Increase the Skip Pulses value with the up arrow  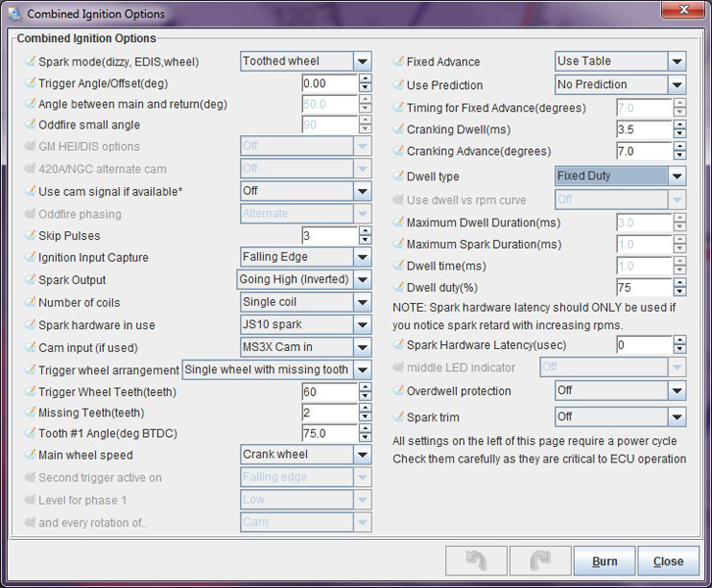point(365,231)
